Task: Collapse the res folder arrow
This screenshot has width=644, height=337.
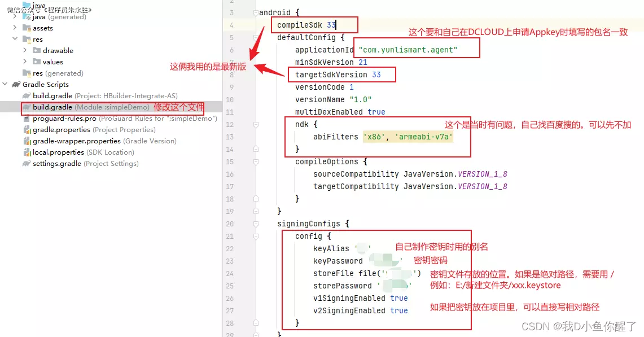Action: (15, 40)
